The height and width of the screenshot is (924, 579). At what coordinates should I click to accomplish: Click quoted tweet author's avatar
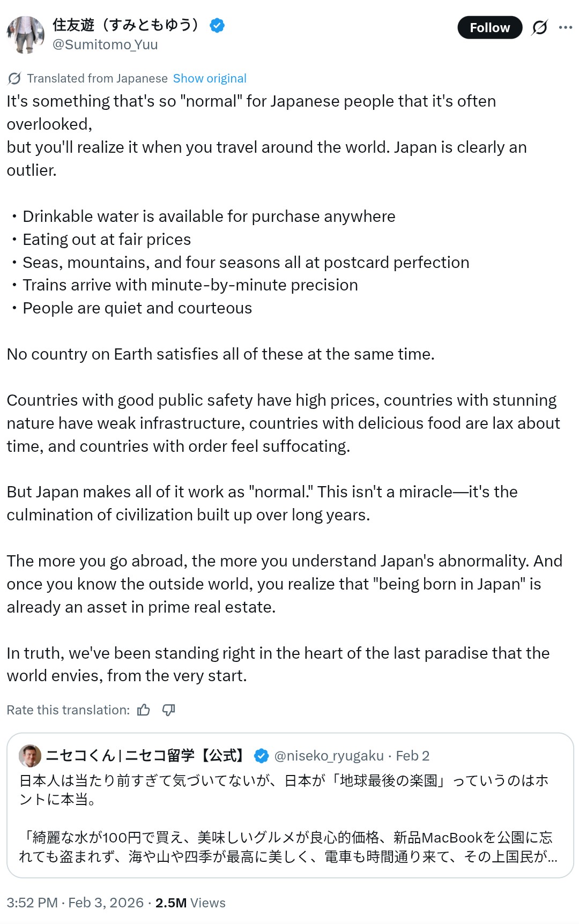30,756
